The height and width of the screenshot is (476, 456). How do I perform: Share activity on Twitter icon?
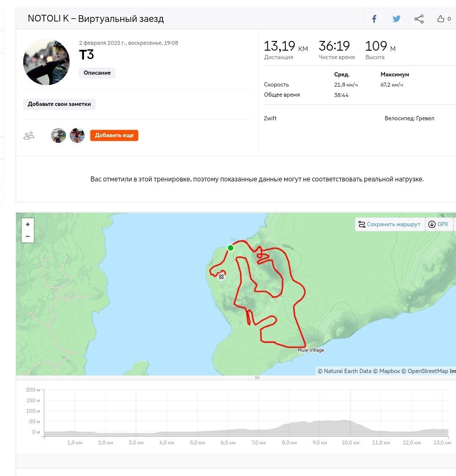pos(396,19)
